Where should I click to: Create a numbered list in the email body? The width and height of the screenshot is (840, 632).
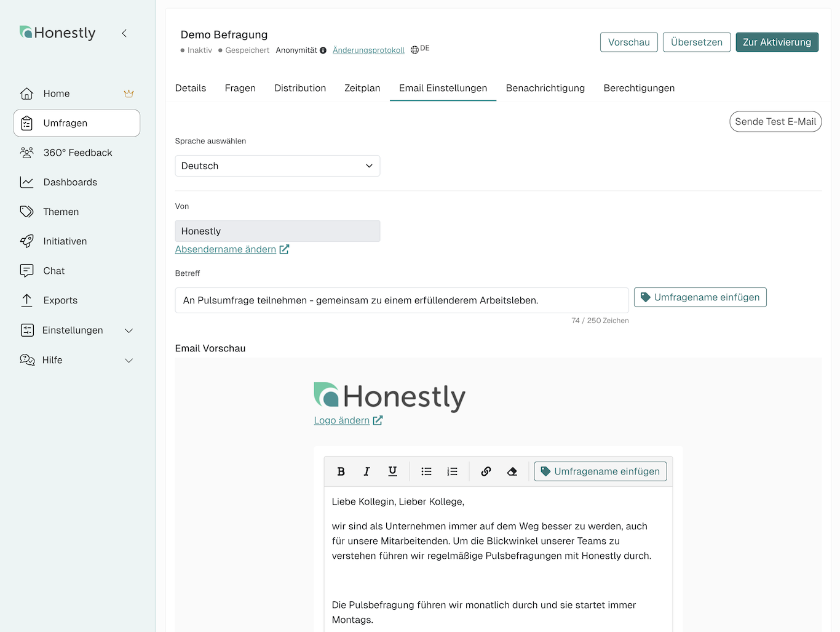452,471
